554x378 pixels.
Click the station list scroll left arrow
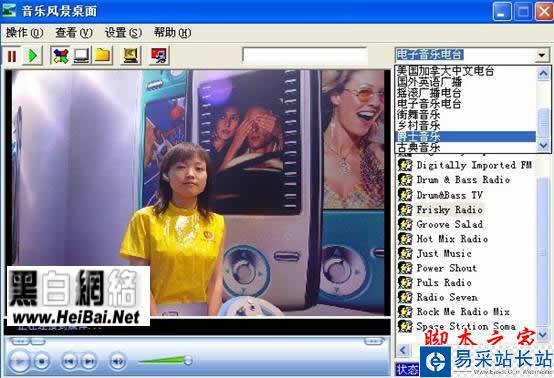403,350
